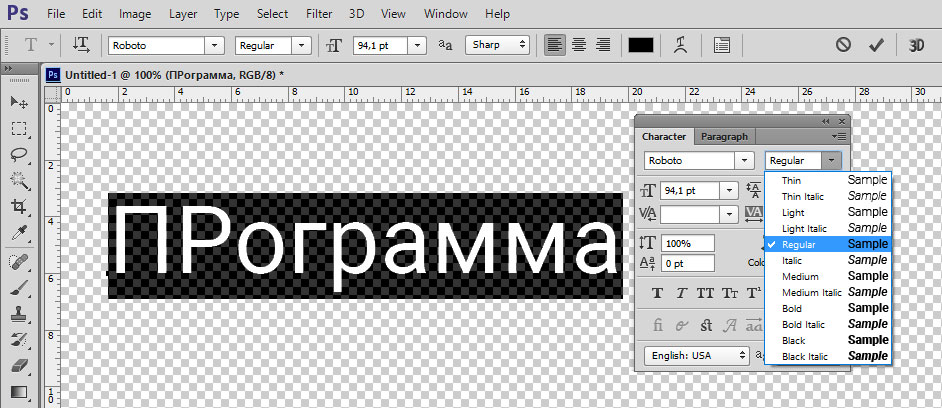
Task: Select the Eraser tool
Action: (19, 365)
